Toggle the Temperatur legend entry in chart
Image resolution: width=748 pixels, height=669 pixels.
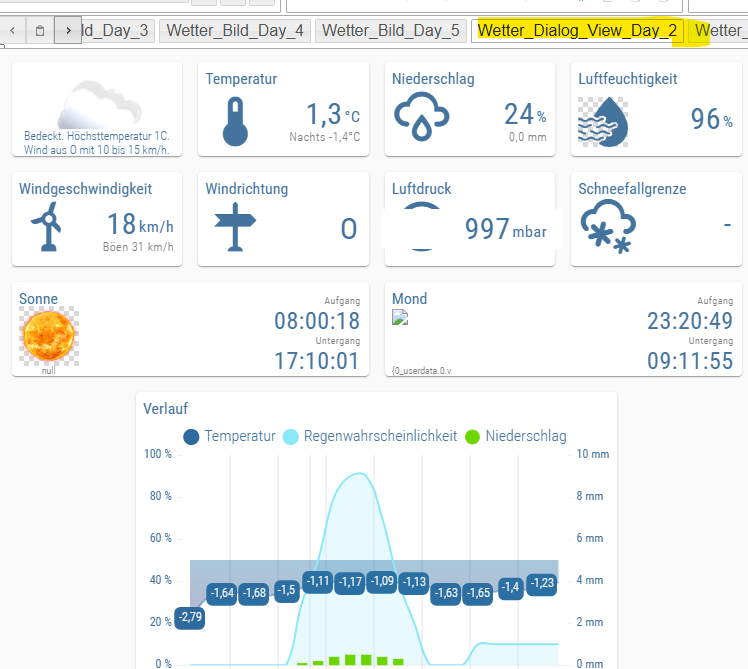pos(229,436)
